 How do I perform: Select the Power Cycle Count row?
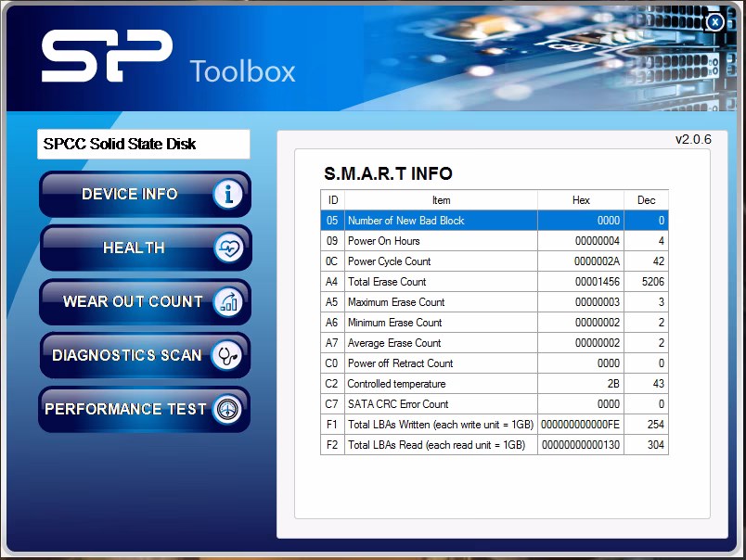point(495,261)
